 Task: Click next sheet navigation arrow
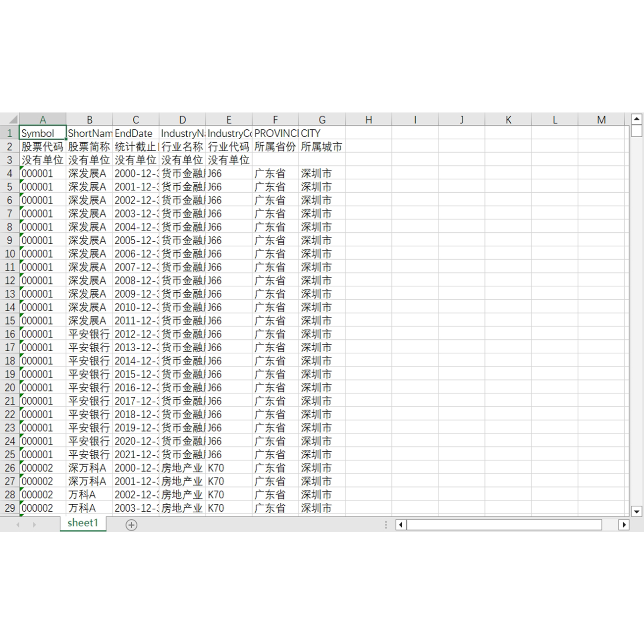coord(34,525)
